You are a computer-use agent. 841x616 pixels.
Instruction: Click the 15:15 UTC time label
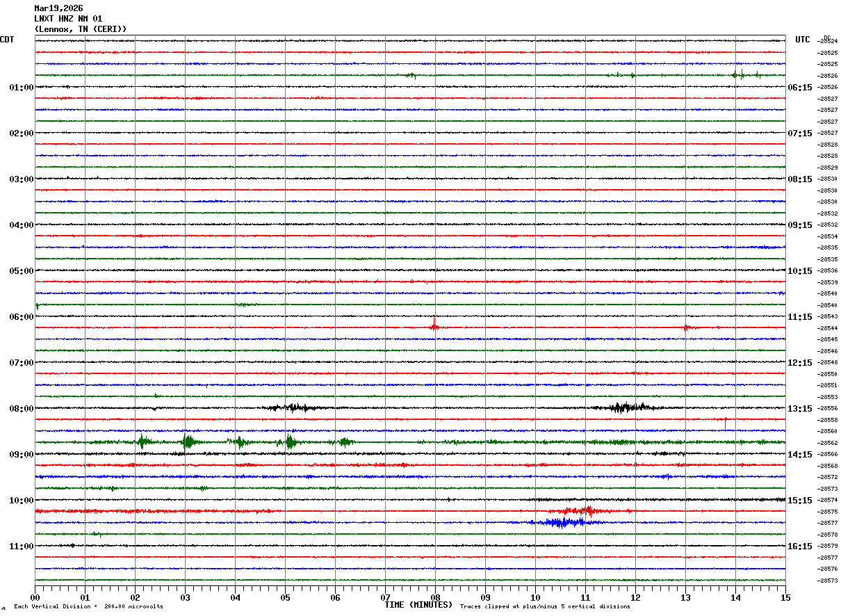pos(800,501)
